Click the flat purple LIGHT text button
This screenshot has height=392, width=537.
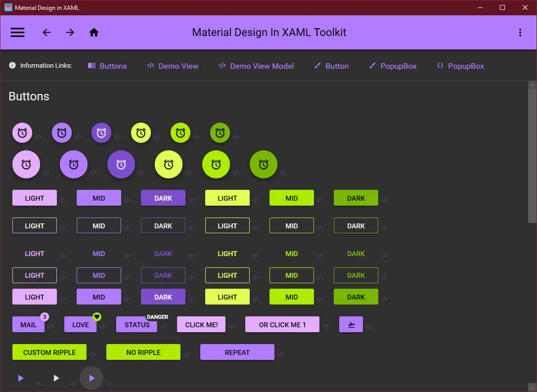(35, 254)
